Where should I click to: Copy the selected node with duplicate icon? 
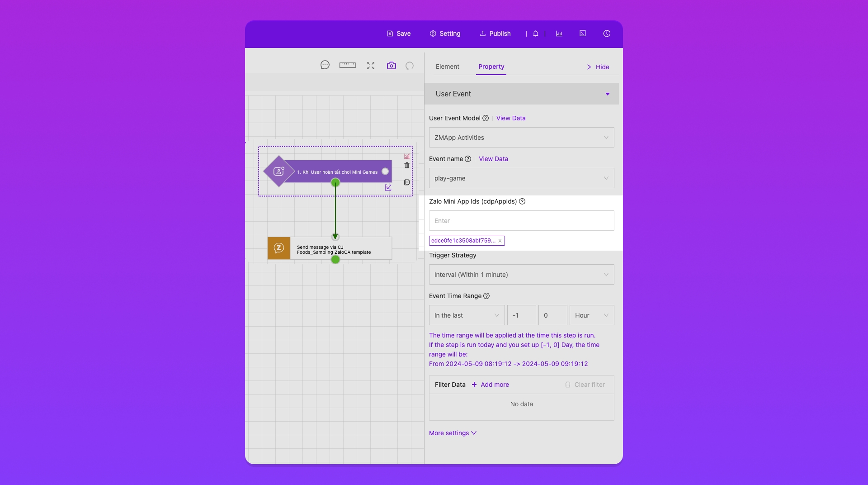pos(407,182)
